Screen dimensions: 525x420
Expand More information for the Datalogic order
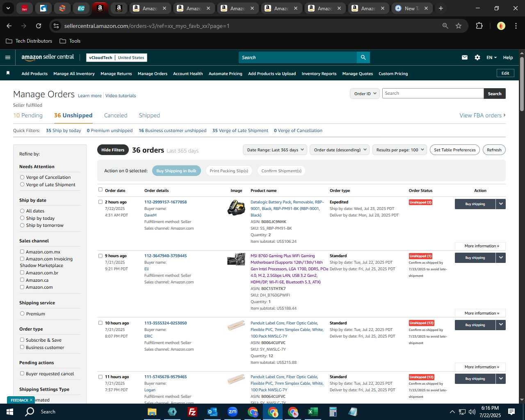(480, 246)
